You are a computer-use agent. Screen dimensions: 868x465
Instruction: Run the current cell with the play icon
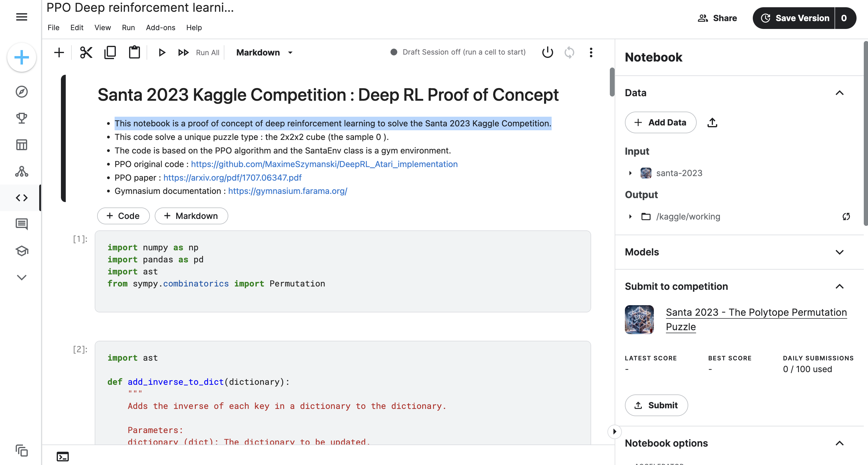coord(162,52)
